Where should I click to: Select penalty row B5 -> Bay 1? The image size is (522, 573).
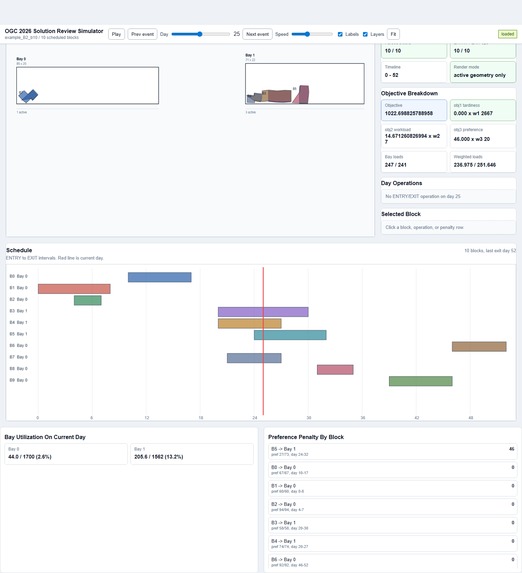click(392, 451)
